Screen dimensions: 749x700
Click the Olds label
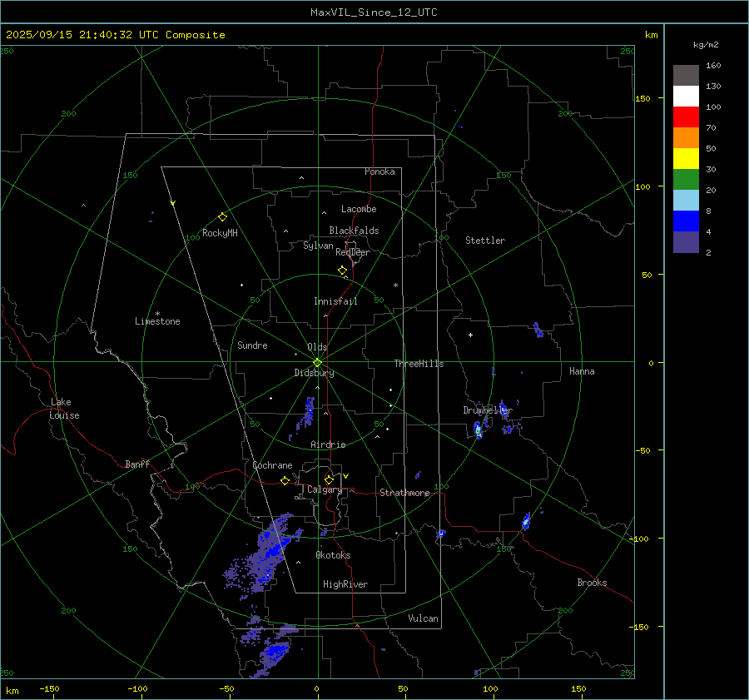(317, 347)
